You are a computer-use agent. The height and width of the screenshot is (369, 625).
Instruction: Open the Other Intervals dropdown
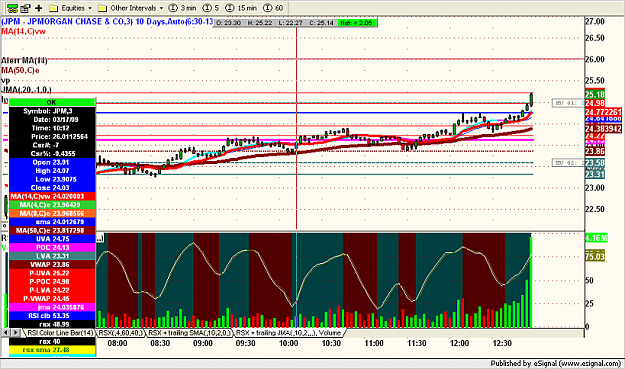[161, 8]
